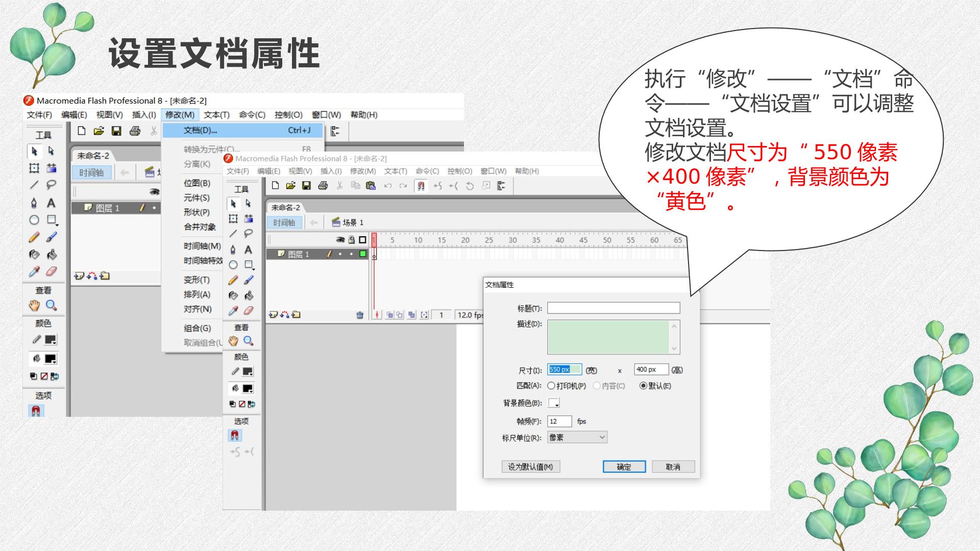Toggle all-layers visibility eye in the front timeline
Screen dimensions: 980x551
[x=340, y=240]
